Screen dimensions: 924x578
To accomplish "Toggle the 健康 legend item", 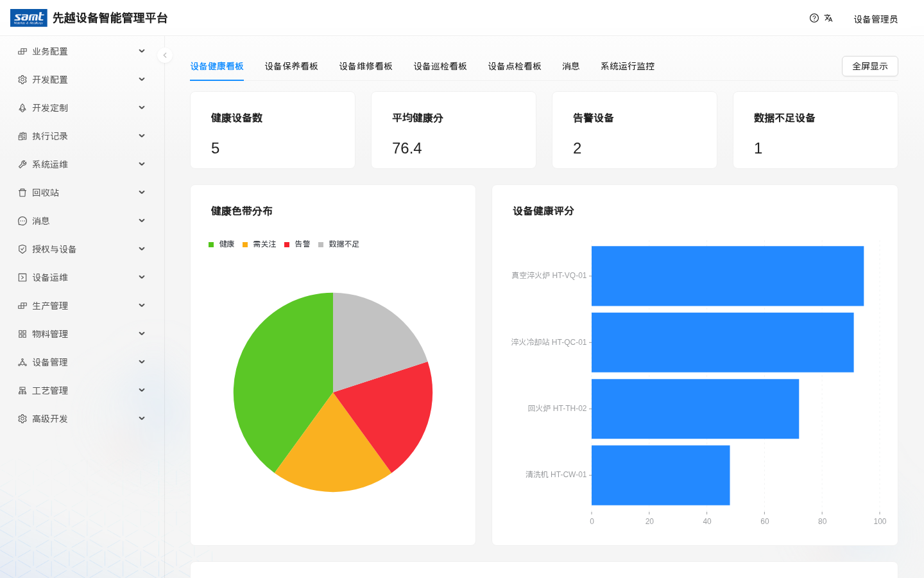I will [221, 244].
